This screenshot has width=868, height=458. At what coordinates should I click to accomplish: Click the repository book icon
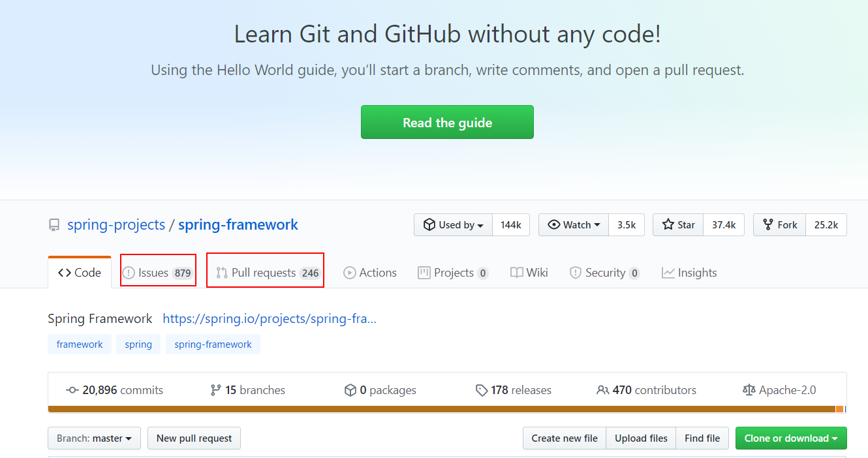coord(54,225)
